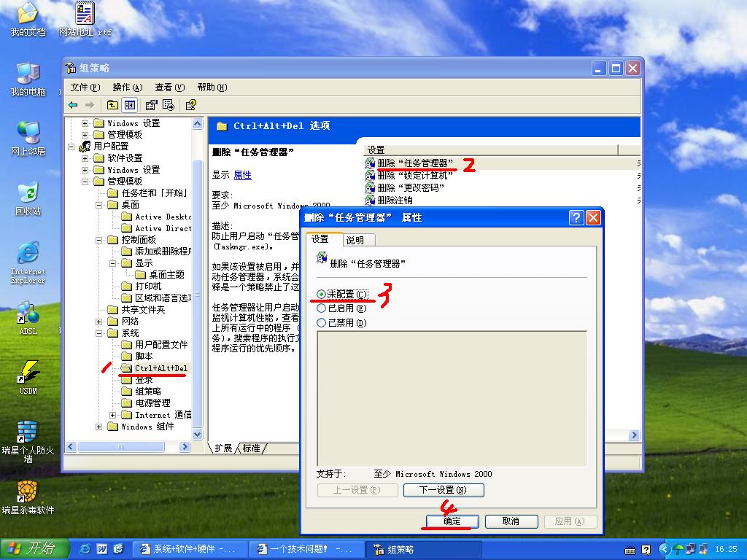Click the Export list toolbar icon
The width and height of the screenshot is (747, 560).
click(169, 105)
